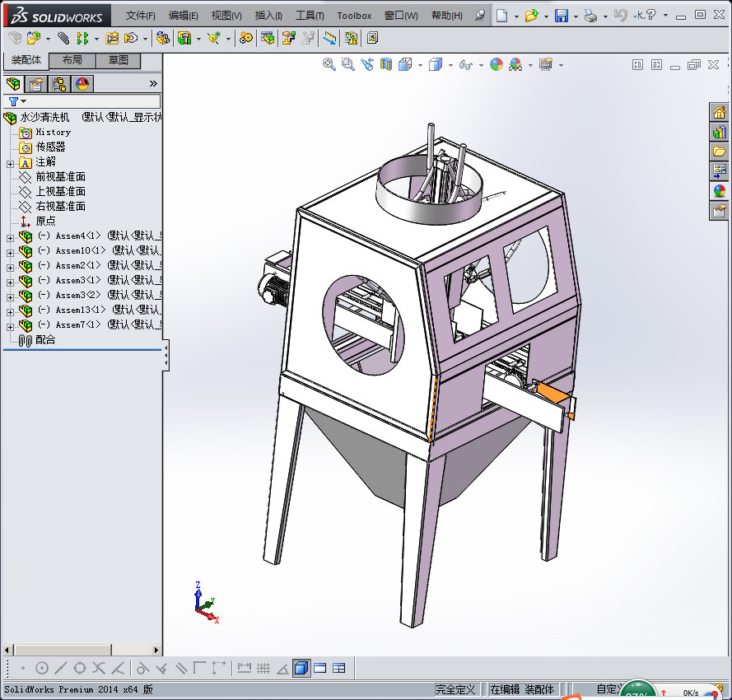Click the Open file folder icon

click(x=531, y=16)
